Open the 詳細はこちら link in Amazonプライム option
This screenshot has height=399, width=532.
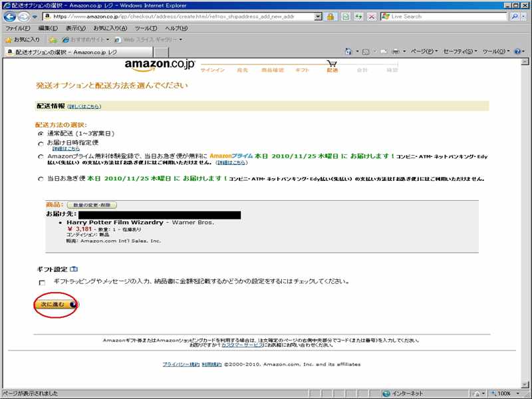(x=231, y=163)
